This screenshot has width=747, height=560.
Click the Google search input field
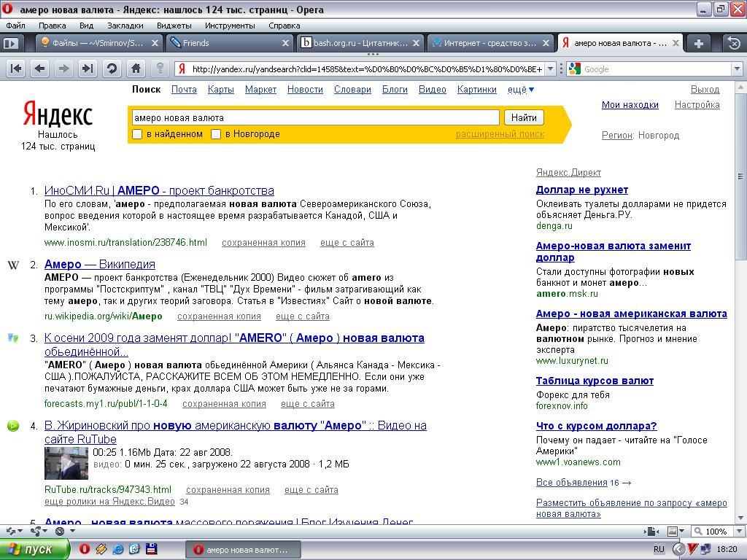(x=657, y=69)
